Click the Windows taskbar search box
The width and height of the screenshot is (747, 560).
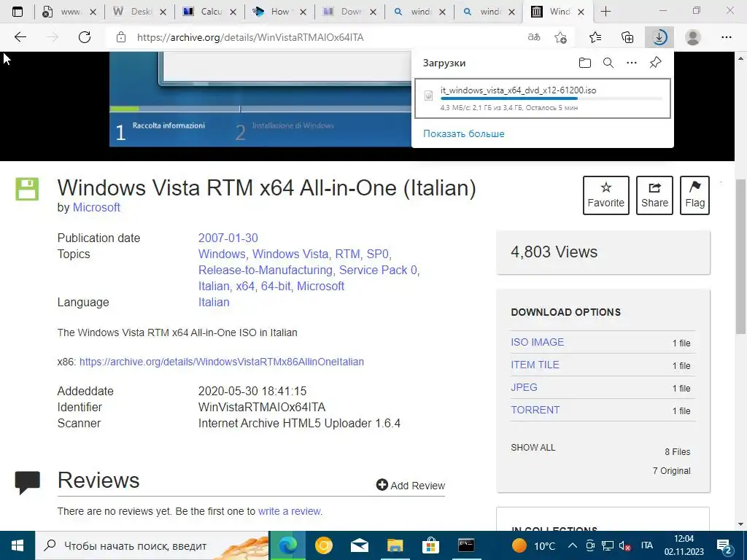(x=152, y=545)
